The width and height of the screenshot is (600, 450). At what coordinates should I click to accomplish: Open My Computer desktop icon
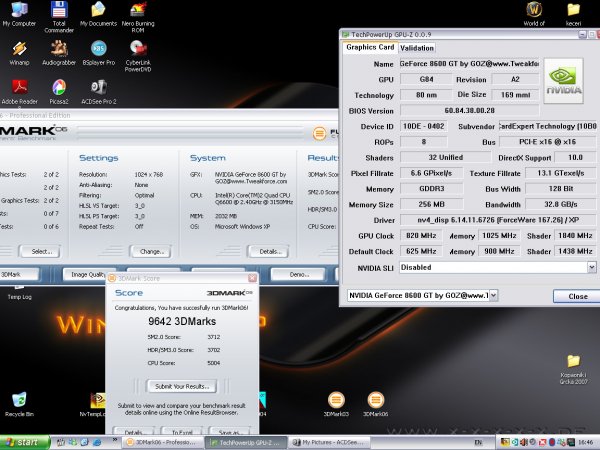coord(19,14)
